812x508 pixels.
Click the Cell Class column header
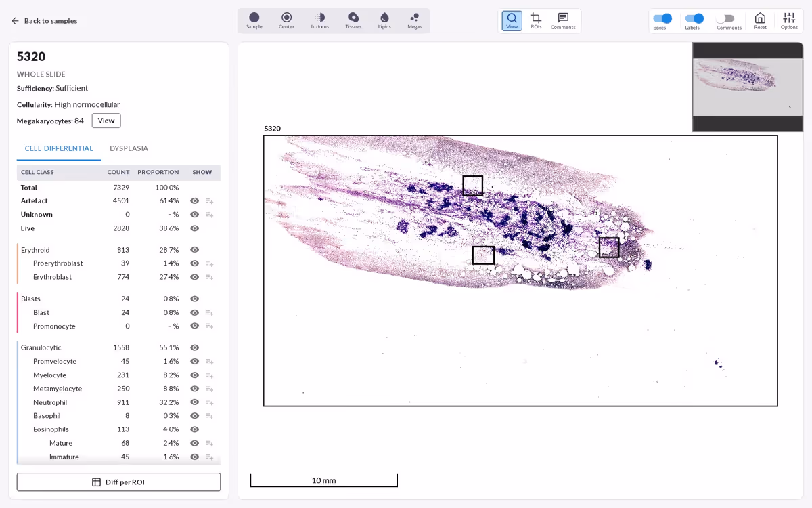point(37,172)
